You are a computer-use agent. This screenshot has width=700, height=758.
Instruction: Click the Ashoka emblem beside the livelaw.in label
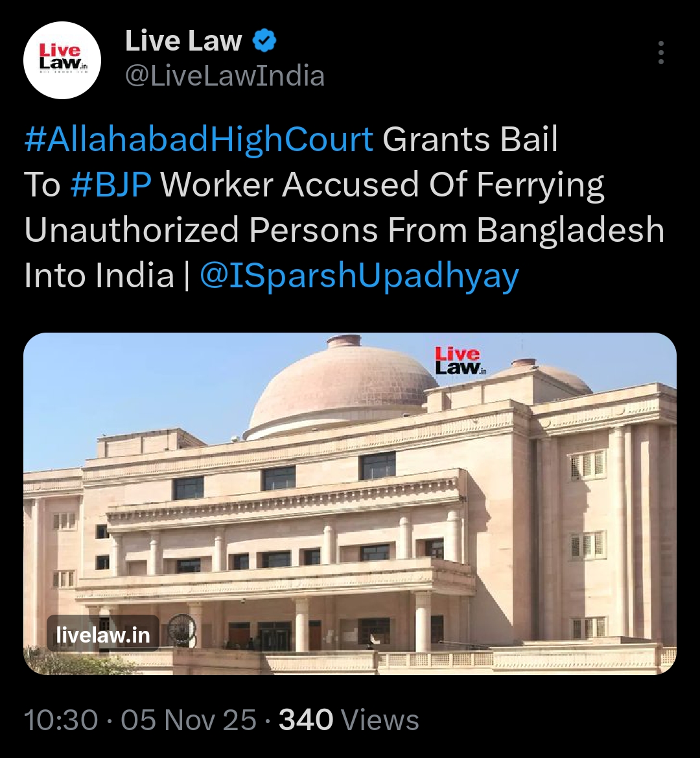(x=182, y=630)
